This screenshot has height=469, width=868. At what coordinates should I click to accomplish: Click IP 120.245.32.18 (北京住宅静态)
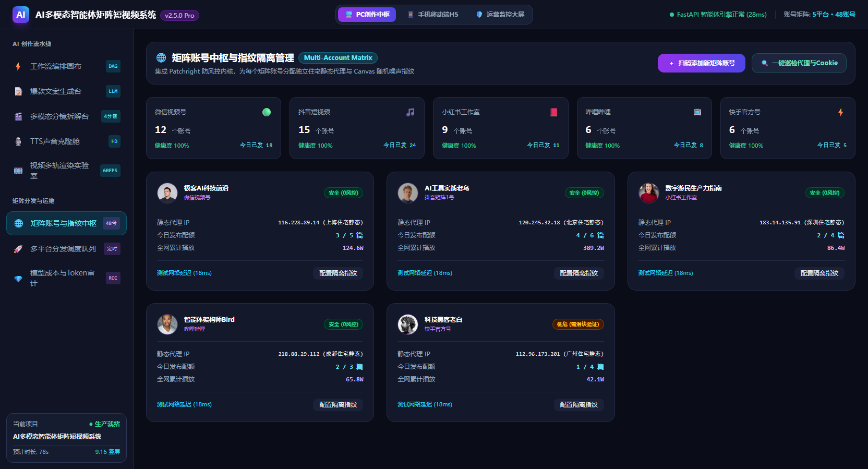click(x=561, y=223)
